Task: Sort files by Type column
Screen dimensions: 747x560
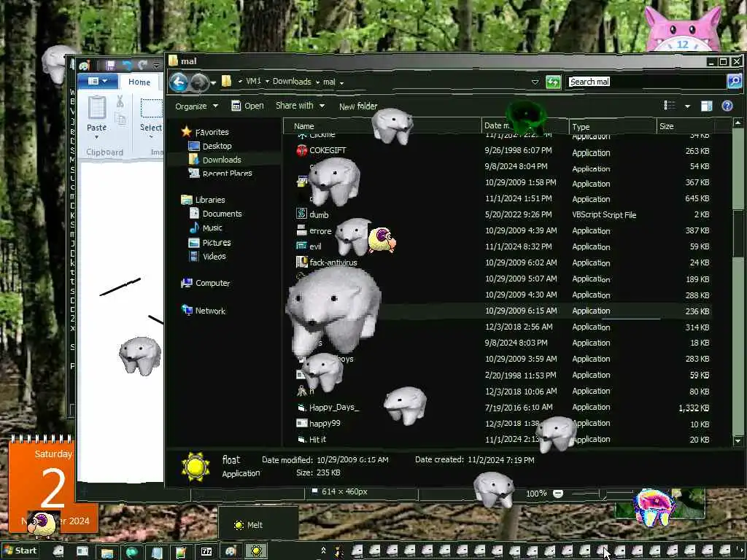Action: [612, 127]
